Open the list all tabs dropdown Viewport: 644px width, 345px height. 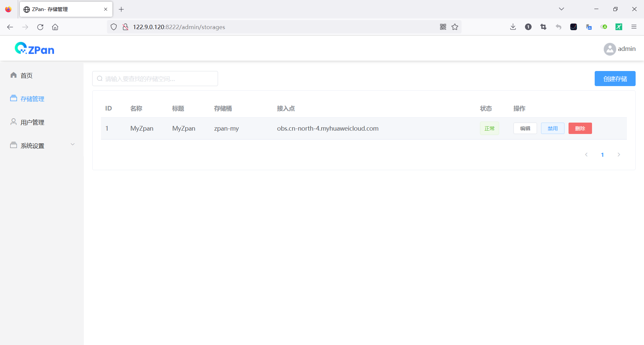(561, 9)
